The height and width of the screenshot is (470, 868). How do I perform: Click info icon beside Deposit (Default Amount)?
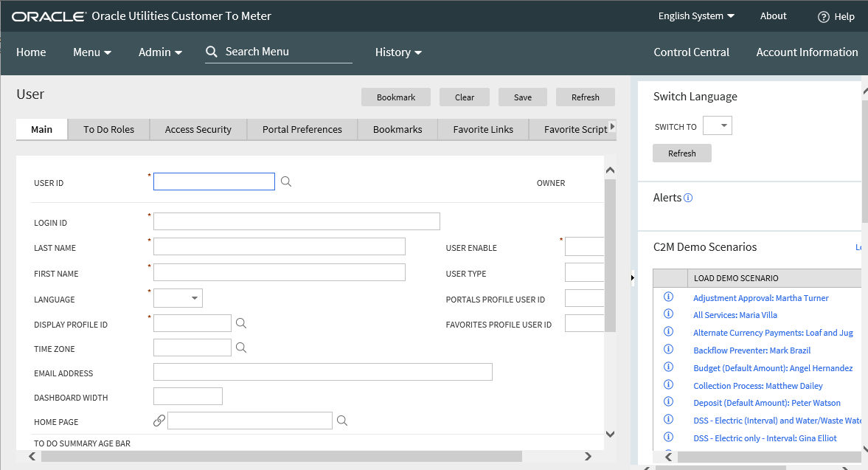[669, 401]
